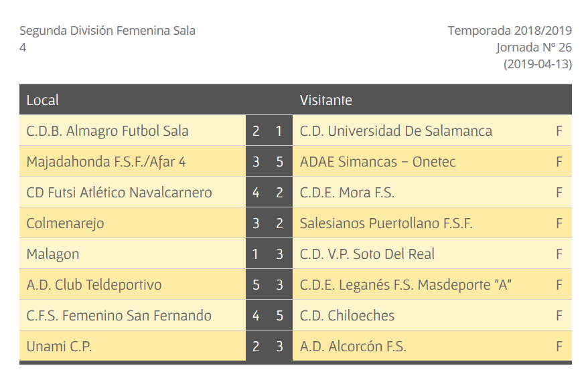The image size is (588, 382).
Task: Open ADAE Simancas – Onetec team
Action: [x=378, y=162]
